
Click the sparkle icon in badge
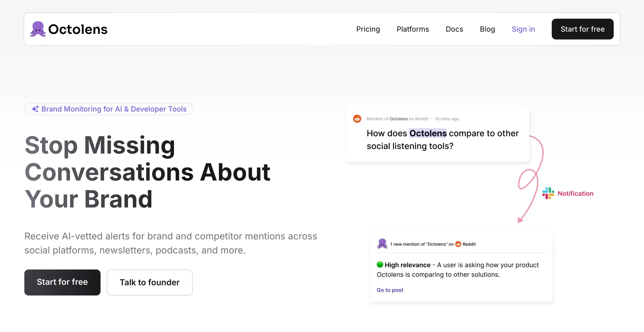pyautogui.click(x=35, y=109)
